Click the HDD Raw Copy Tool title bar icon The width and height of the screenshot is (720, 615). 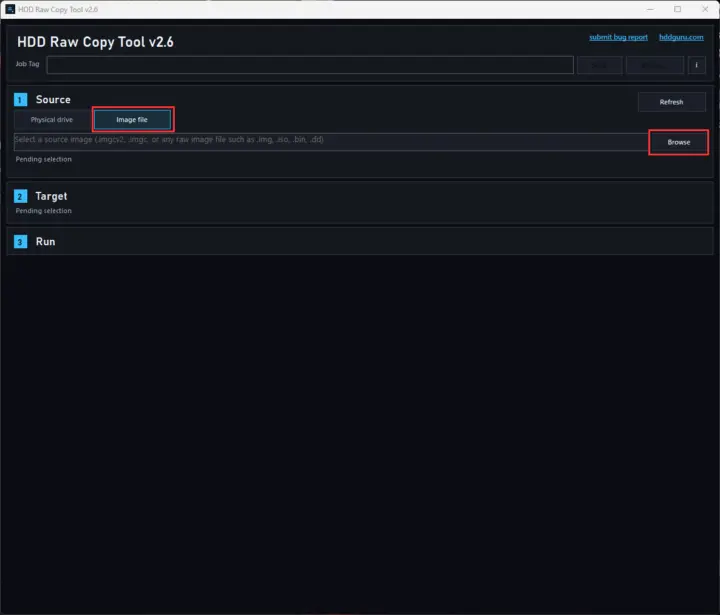coord(10,9)
